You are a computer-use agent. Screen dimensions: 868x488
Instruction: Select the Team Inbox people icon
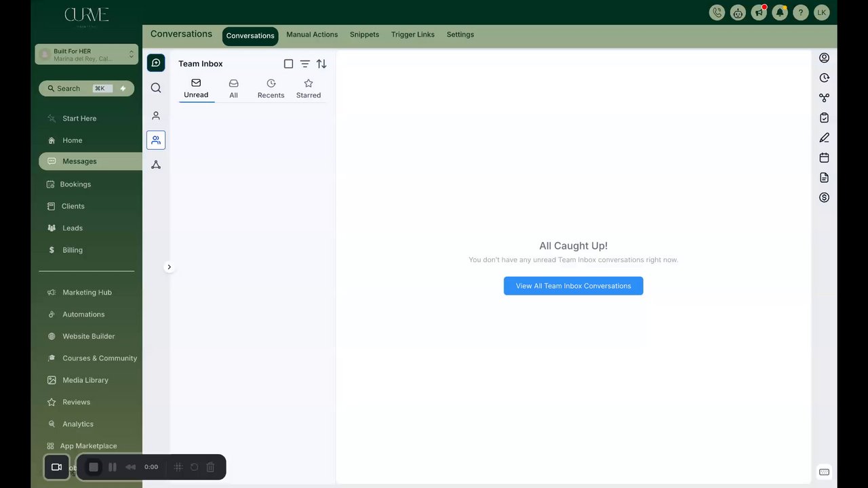156,140
